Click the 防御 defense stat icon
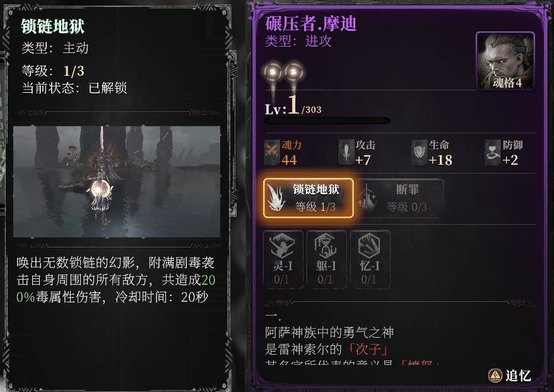 [x=493, y=152]
